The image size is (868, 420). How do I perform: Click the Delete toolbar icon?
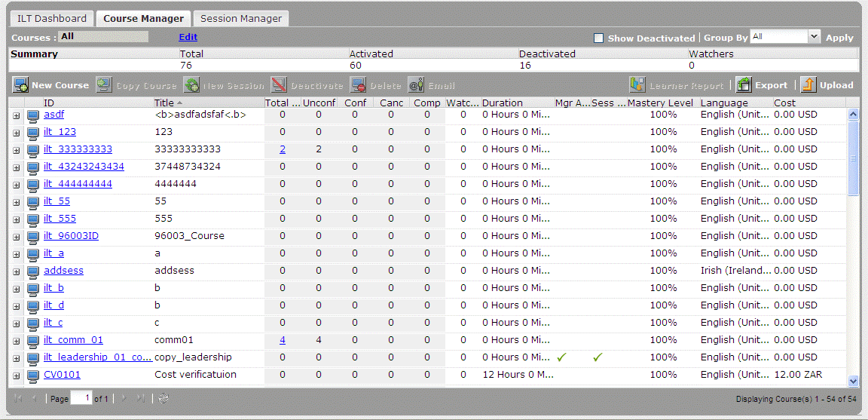pos(358,85)
